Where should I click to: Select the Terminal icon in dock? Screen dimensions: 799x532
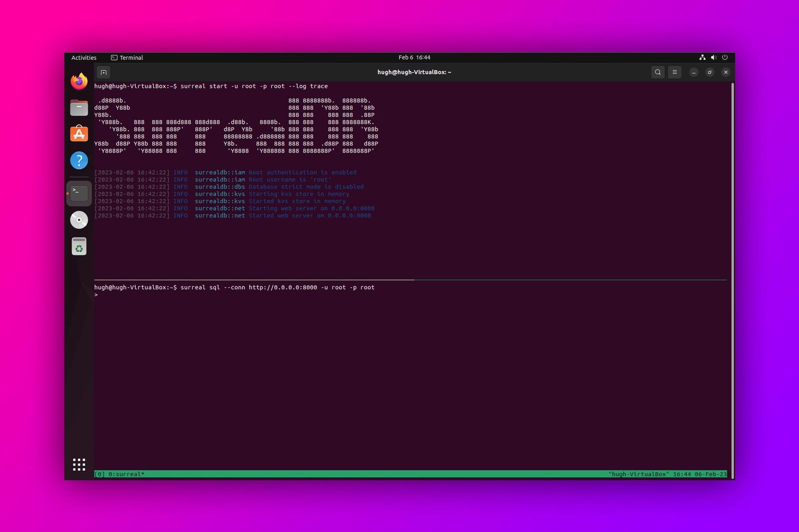pos(79,193)
